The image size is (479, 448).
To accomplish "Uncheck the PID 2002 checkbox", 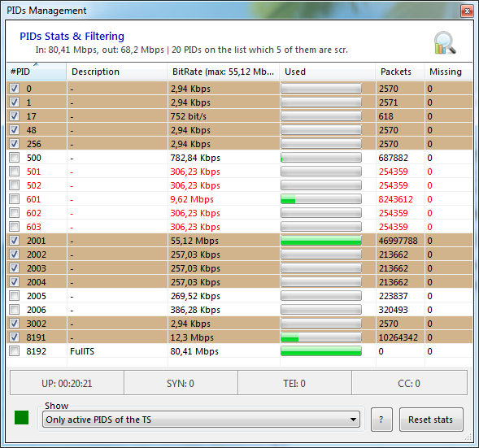I will [14, 254].
